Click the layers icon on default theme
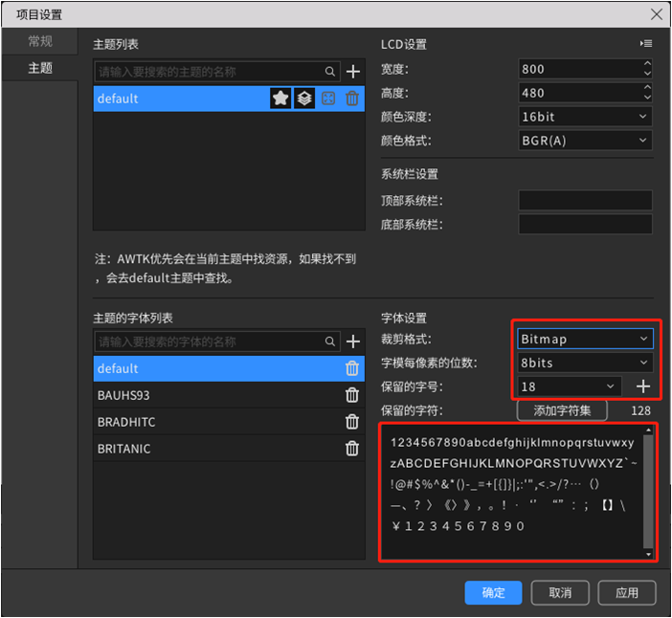672x618 pixels. [x=304, y=99]
